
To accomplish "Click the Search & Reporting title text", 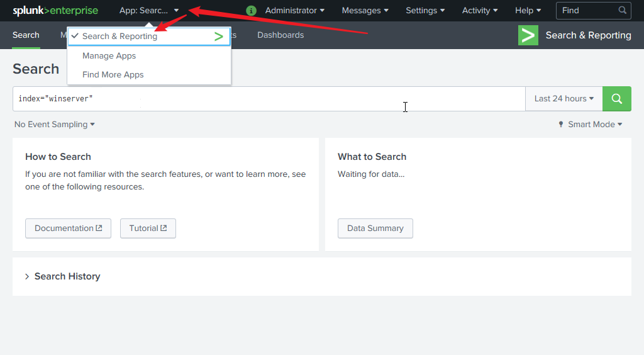I will (x=588, y=35).
